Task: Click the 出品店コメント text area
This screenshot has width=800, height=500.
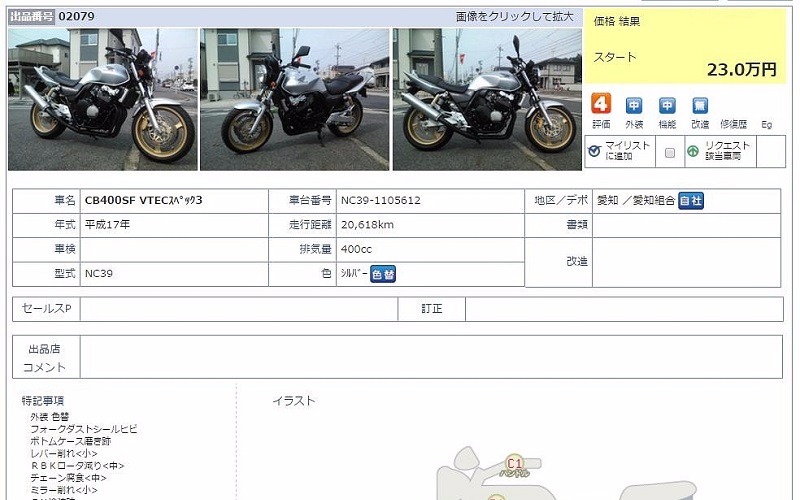Action: (x=431, y=357)
